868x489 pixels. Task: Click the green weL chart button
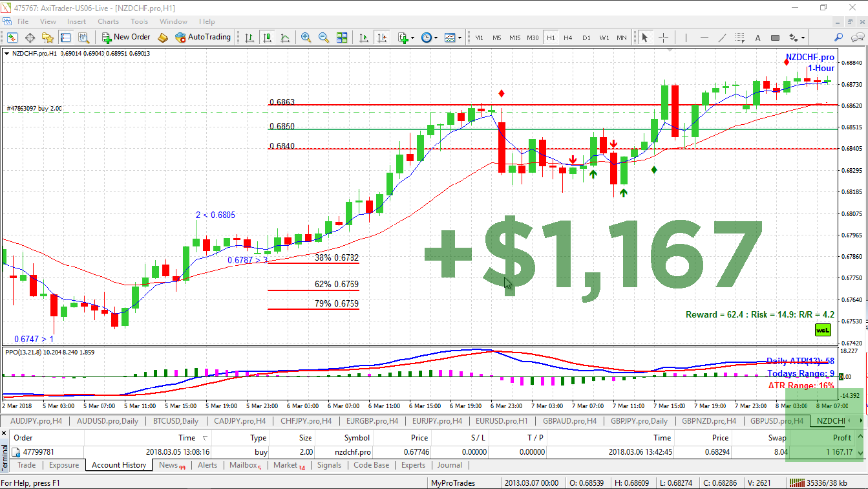[x=823, y=330]
